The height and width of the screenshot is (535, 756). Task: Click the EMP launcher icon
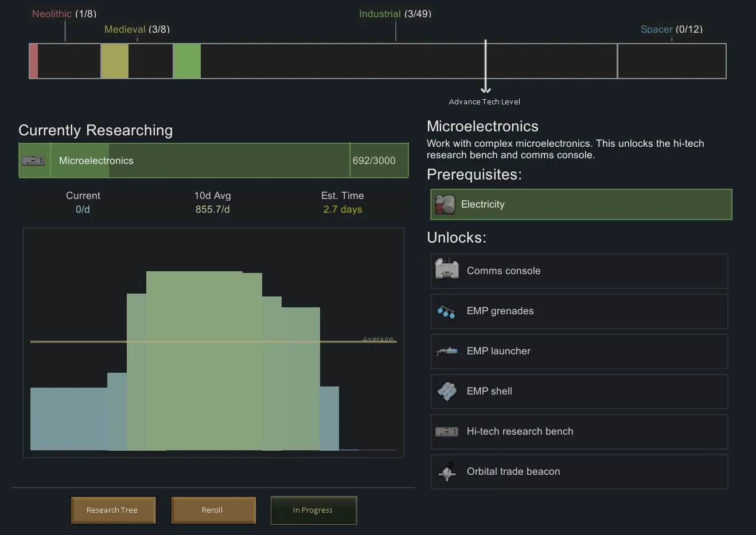(x=446, y=351)
